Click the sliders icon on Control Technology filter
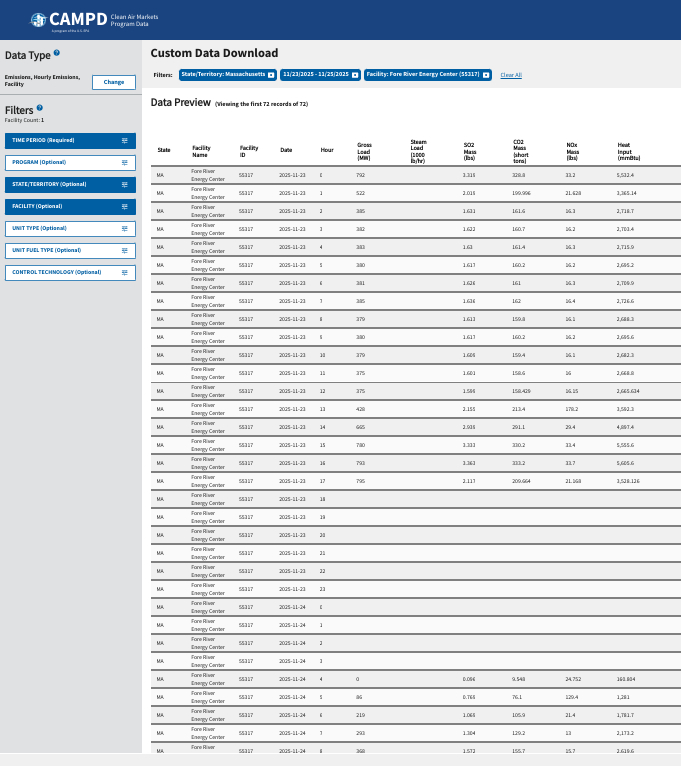 click(125, 272)
